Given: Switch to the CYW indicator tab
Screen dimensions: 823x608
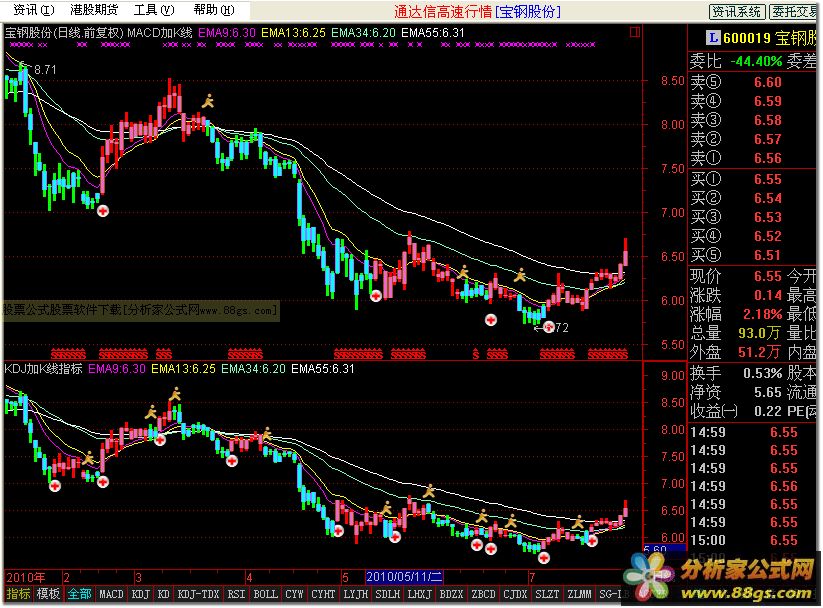Looking at the screenshot, I should click(294, 594).
